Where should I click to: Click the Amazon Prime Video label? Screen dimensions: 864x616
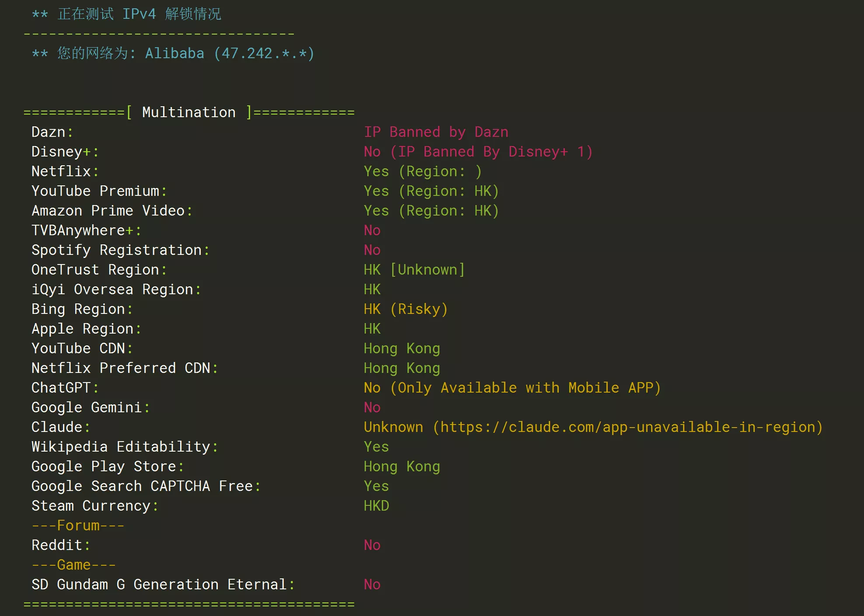[108, 211]
